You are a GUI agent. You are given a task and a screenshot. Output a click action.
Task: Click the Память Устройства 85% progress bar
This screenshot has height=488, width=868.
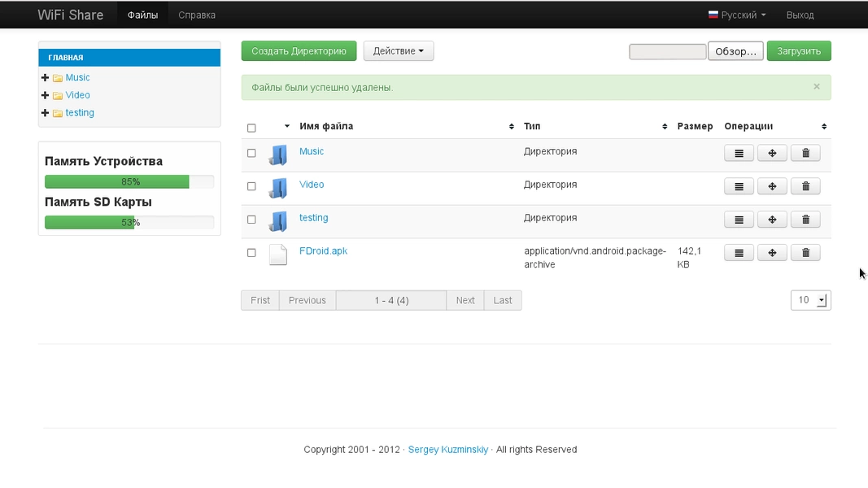[129, 181]
